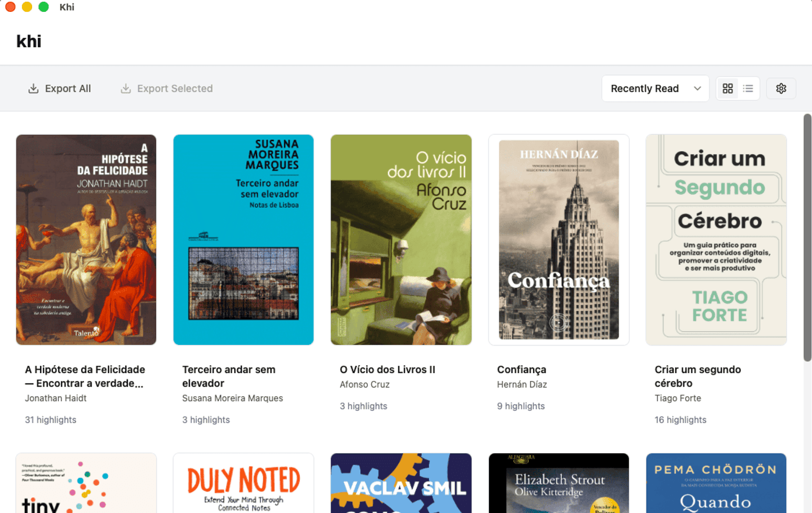812x513 pixels.
Task: Click title 'Criar um segundo cérebro'
Action: tap(698, 376)
